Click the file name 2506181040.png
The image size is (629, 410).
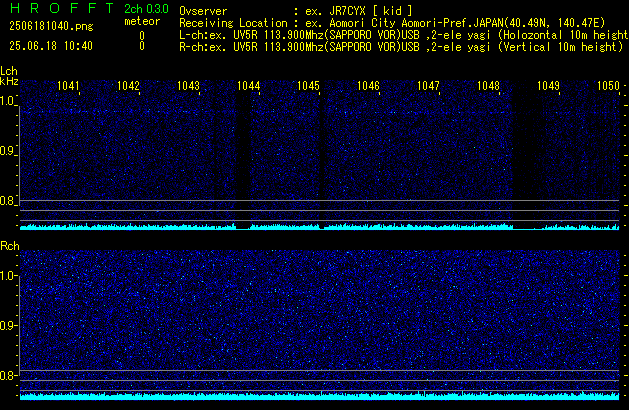[51, 26]
